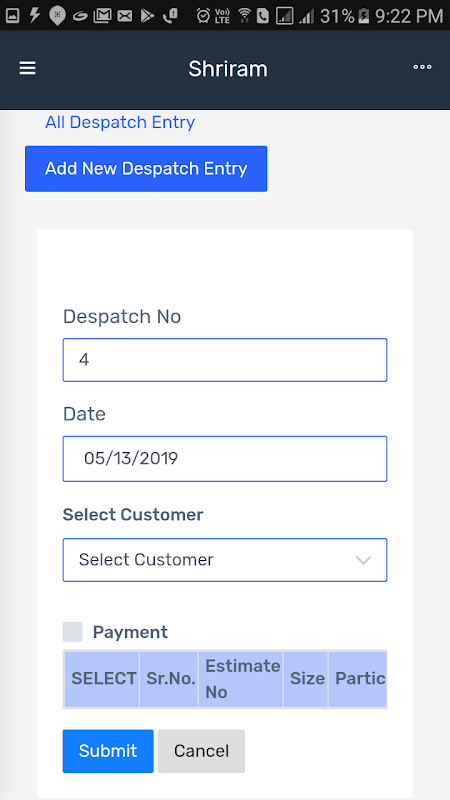The height and width of the screenshot is (800, 450).
Task: Tap the Wi-Fi status icon
Action: coord(245,16)
